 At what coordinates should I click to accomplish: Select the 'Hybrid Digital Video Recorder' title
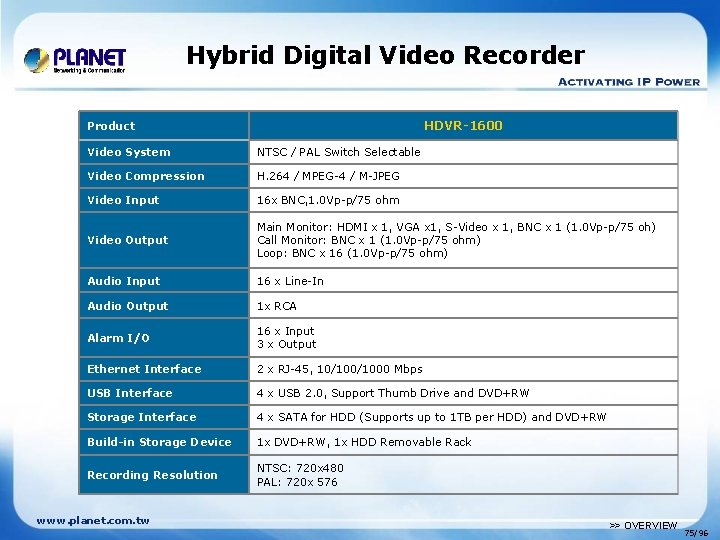click(x=386, y=56)
